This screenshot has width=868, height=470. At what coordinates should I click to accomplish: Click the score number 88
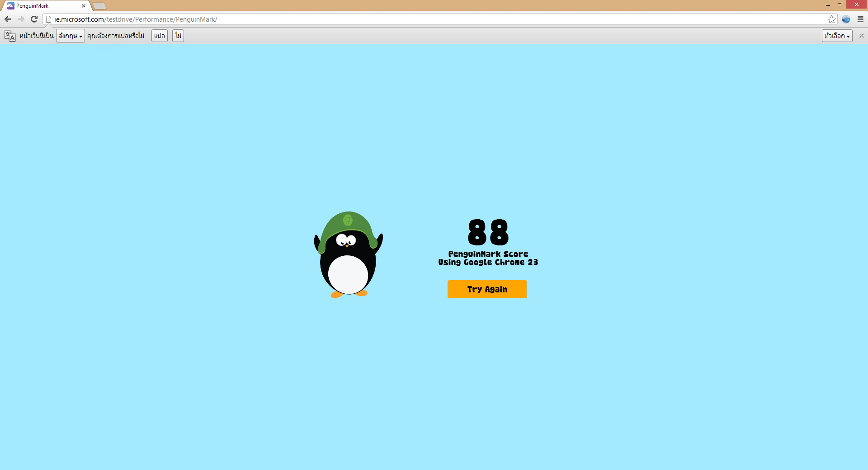488,232
